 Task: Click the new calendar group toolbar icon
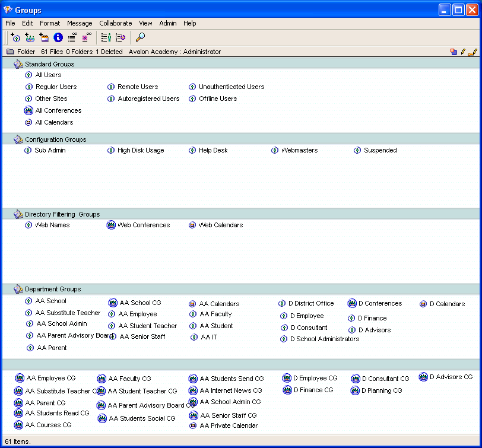point(44,37)
